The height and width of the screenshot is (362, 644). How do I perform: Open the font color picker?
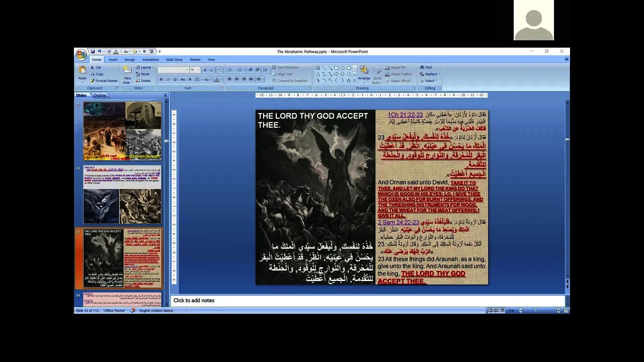click(217, 79)
